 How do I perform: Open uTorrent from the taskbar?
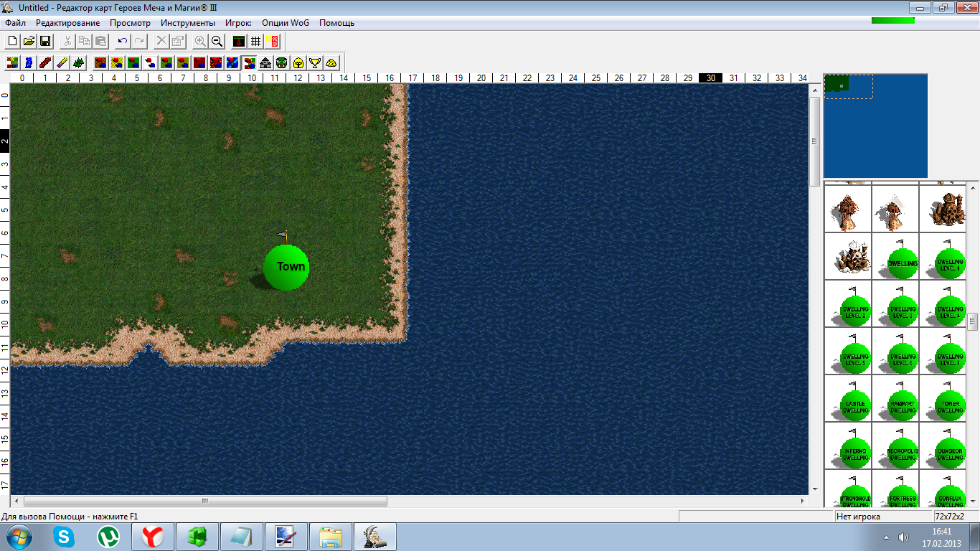(x=108, y=537)
